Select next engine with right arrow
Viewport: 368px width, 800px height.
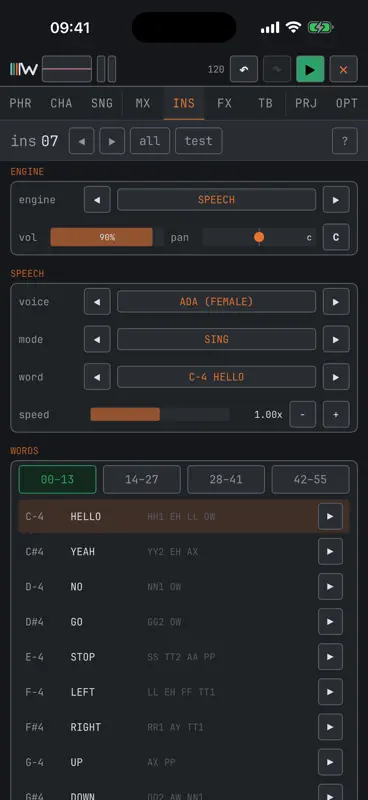click(336, 199)
